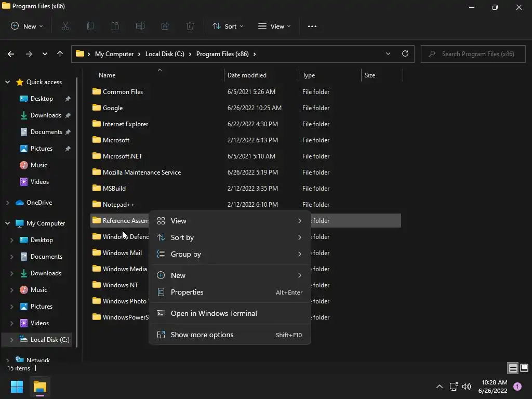
Task: Open the View dropdown in toolbar
Action: pyautogui.click(x=274, y=26)
